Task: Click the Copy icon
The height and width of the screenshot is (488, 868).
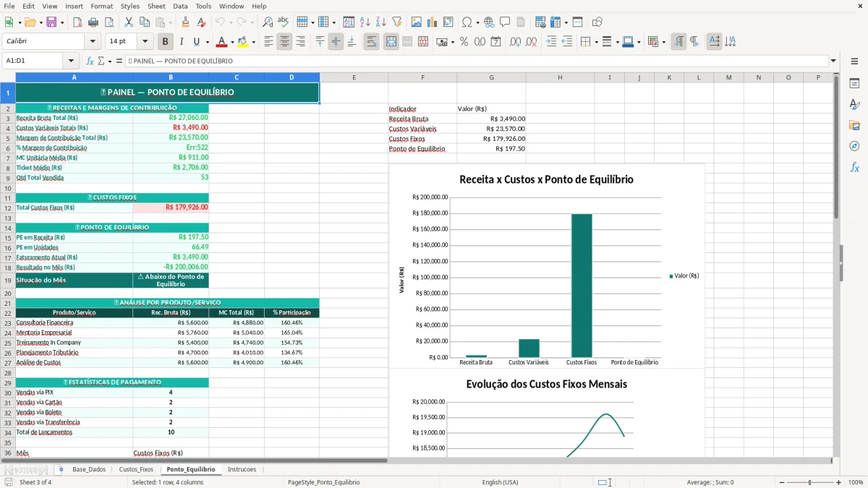Action: click(x=145, y=22)
